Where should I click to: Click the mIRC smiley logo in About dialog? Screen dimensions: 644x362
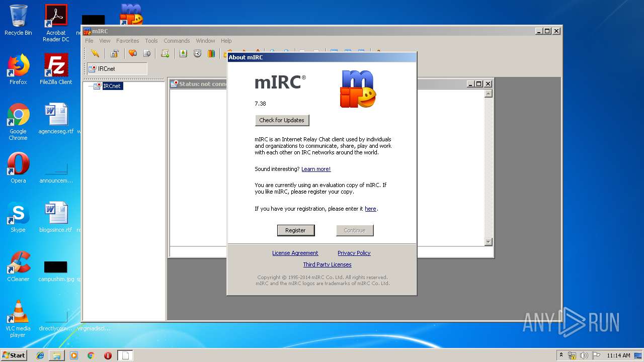[x=358, y=89]
